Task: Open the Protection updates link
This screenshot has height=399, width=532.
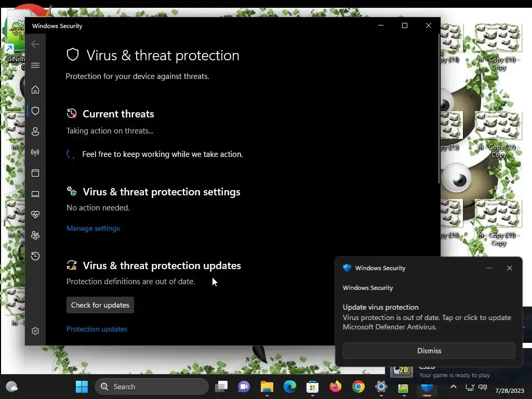Action: click(x=97, y=329)
